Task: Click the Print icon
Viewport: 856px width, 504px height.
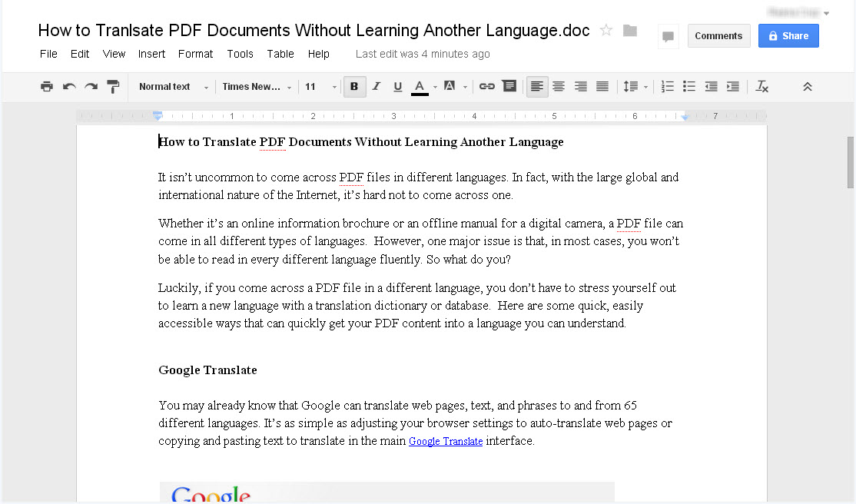Action: tap(47, 86)
